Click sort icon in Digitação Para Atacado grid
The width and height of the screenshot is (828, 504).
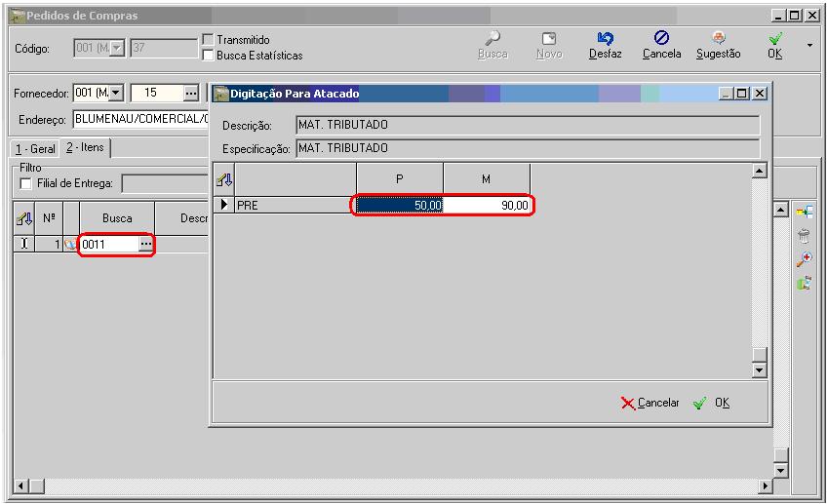[223, 178]
